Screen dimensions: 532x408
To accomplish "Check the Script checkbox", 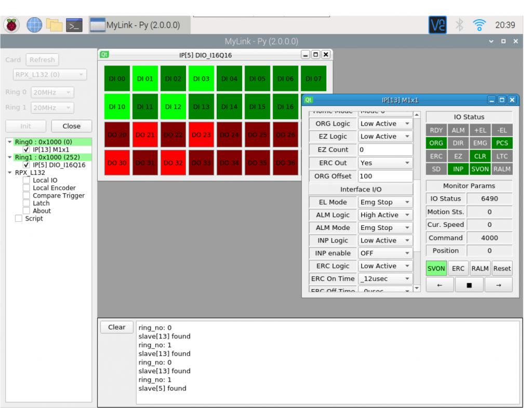I will tap(19, 218).
